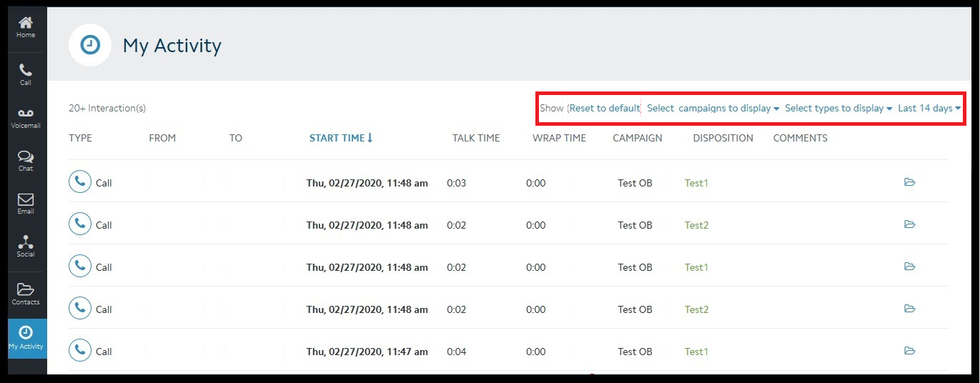Open the Last 14 days dropdown
Viewport: 980px width, 383px height.
coord(929,109)
